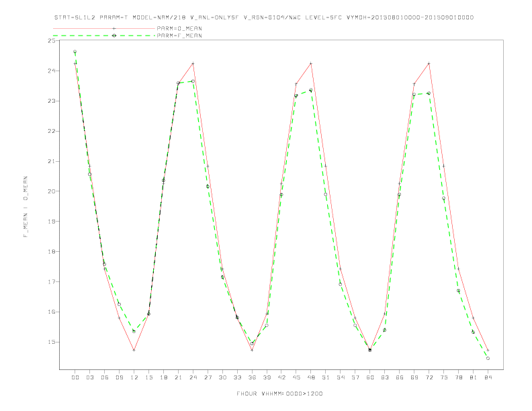Click y-axis tick label 15
This screenshot has height=411, width=532.
[52, 342]
